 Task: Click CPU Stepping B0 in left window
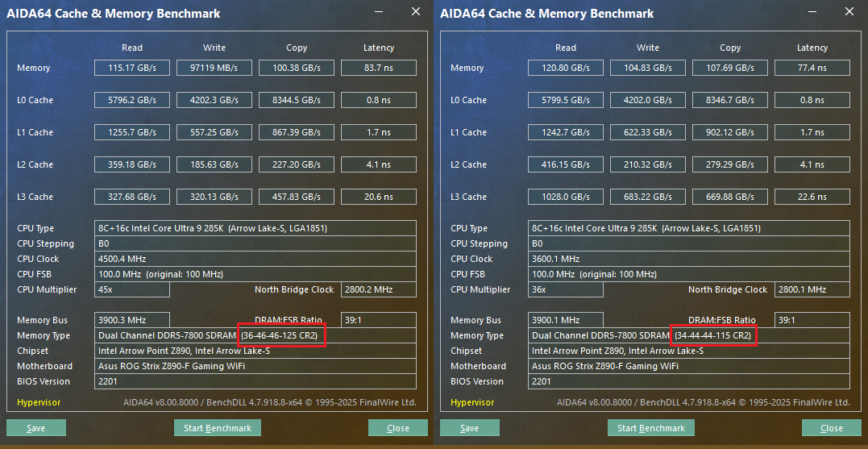[255, 243]
